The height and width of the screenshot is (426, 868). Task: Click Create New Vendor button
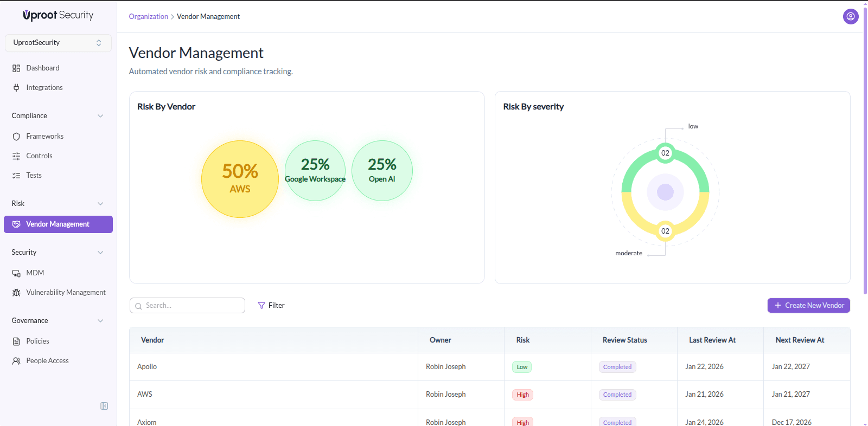click(808, 306)
